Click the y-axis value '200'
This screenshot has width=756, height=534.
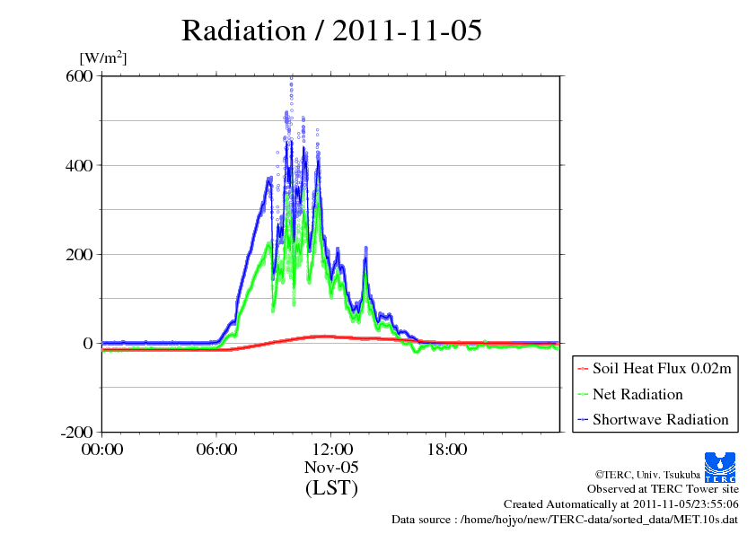click(x=79, y=255)
